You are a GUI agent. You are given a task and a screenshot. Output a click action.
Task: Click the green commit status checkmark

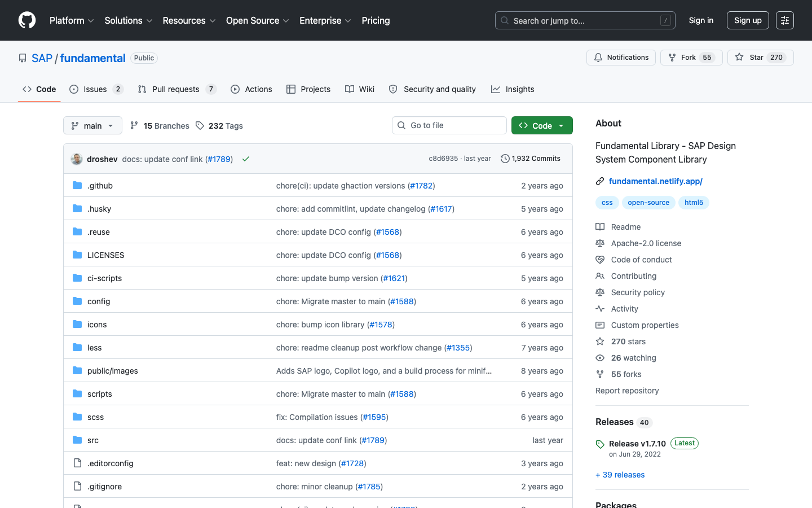point(246,159)
